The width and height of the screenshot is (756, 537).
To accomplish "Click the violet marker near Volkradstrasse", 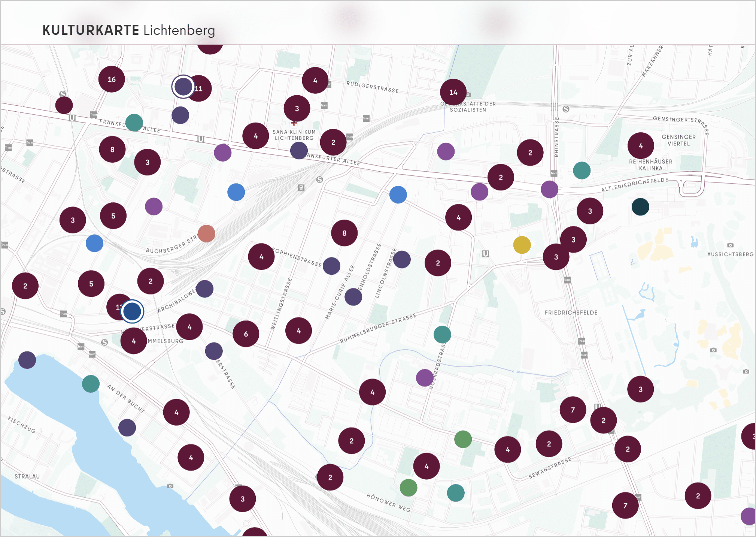I will (x=425, y=377).
